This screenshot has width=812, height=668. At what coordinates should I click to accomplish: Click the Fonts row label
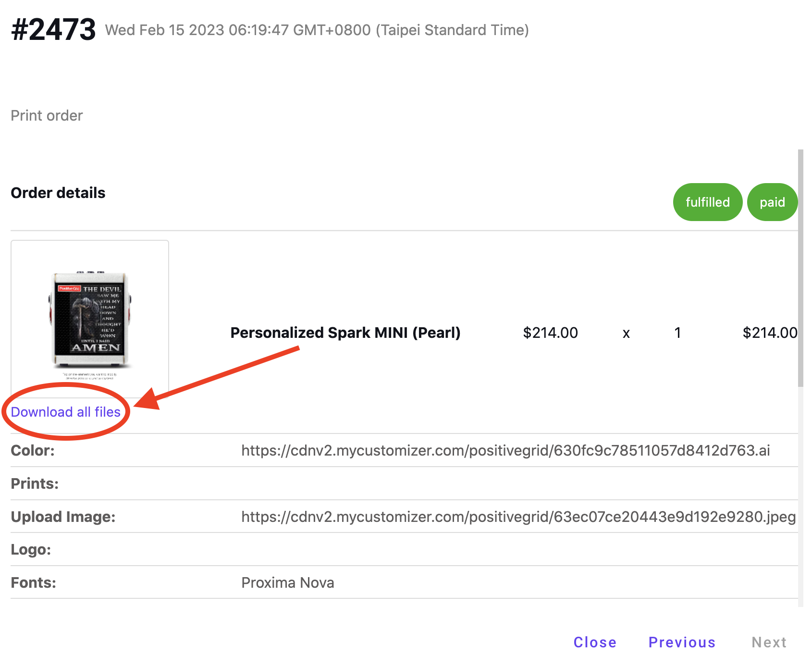34,582
